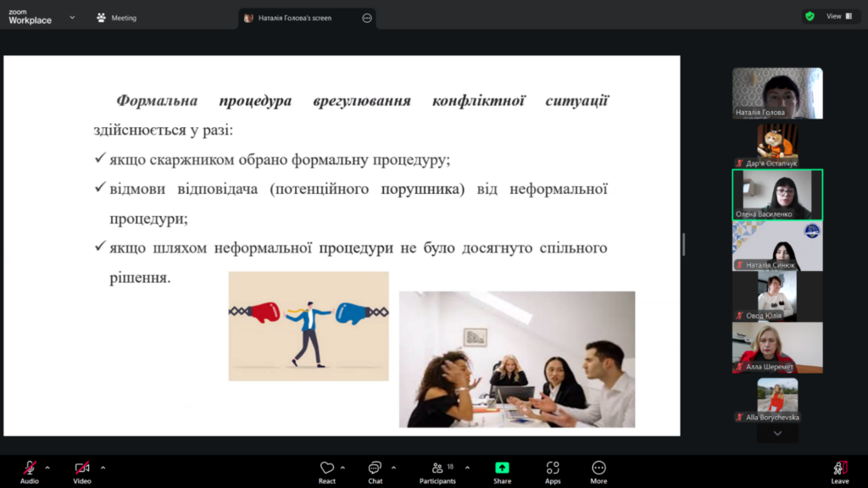
Task: Unmute the microphone with the Audio button
Action: [x=29, y=471]
